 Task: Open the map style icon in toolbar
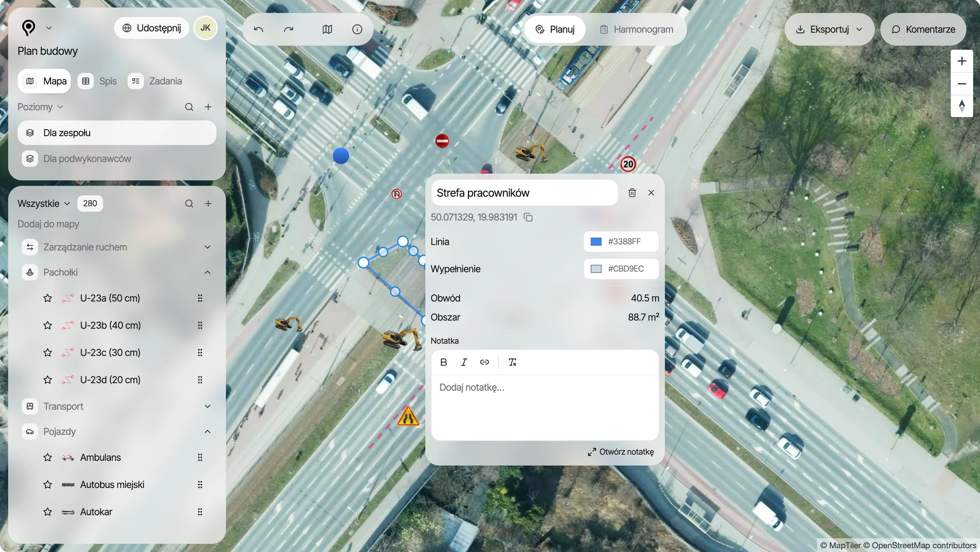click(327, 29)
